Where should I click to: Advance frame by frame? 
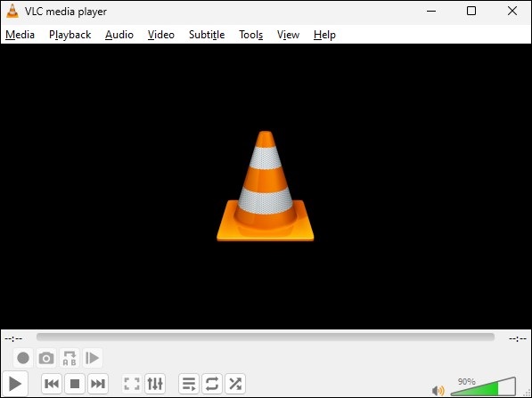coord(93,358)
